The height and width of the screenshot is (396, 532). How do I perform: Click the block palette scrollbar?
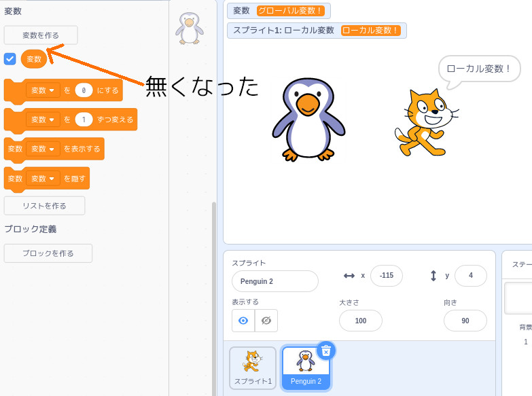(x=214, y=299)
